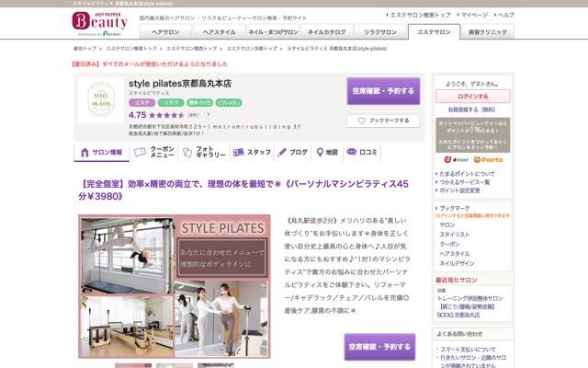
Task: Click エステサロン関西トップ breadcrumb
Action: click(x=192, y=49)
